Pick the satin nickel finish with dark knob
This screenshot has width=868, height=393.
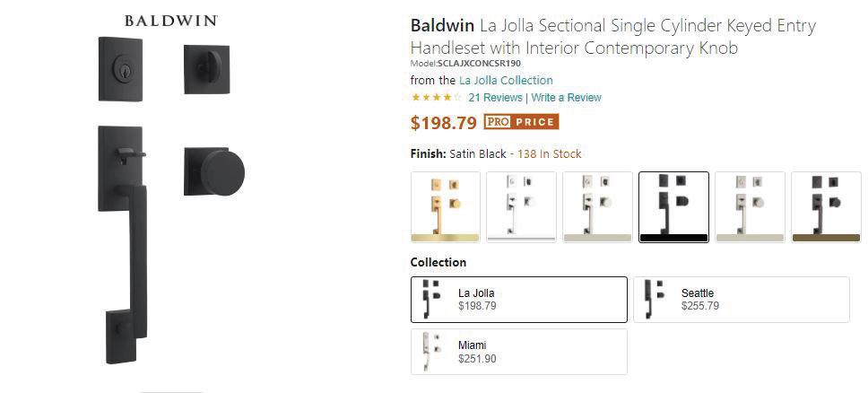tap(597, 206)
